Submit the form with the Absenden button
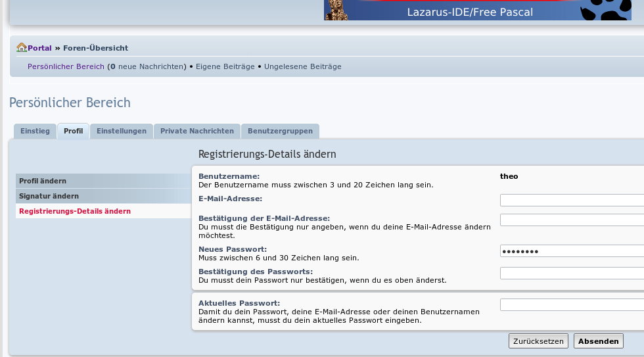Screen dimensions: 644x357 tap(598, 341)
